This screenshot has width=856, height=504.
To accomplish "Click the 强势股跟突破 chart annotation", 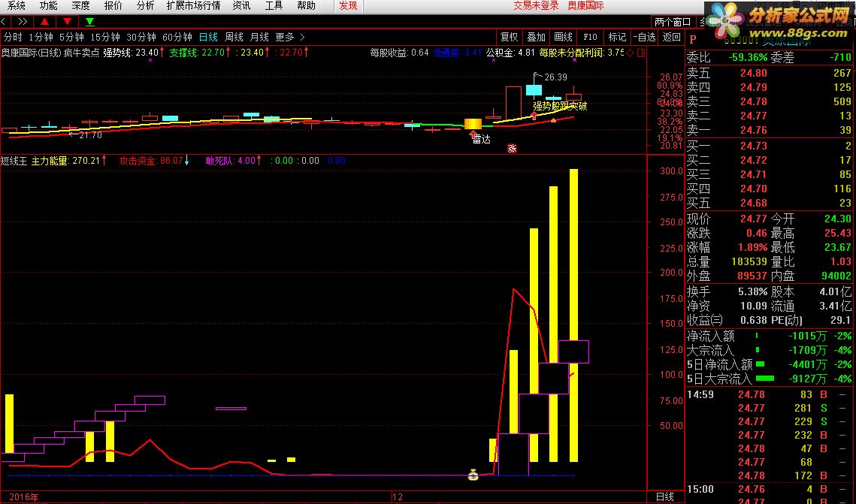I will (x=560, y=106).
